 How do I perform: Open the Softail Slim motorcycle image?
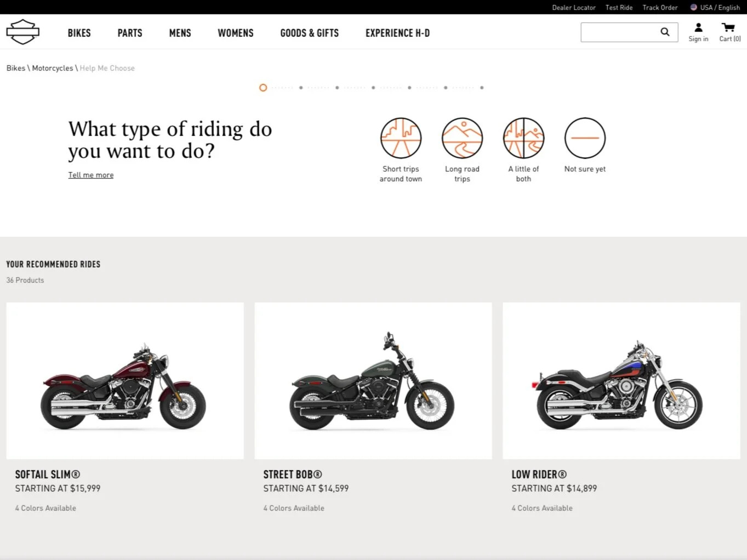125,381
